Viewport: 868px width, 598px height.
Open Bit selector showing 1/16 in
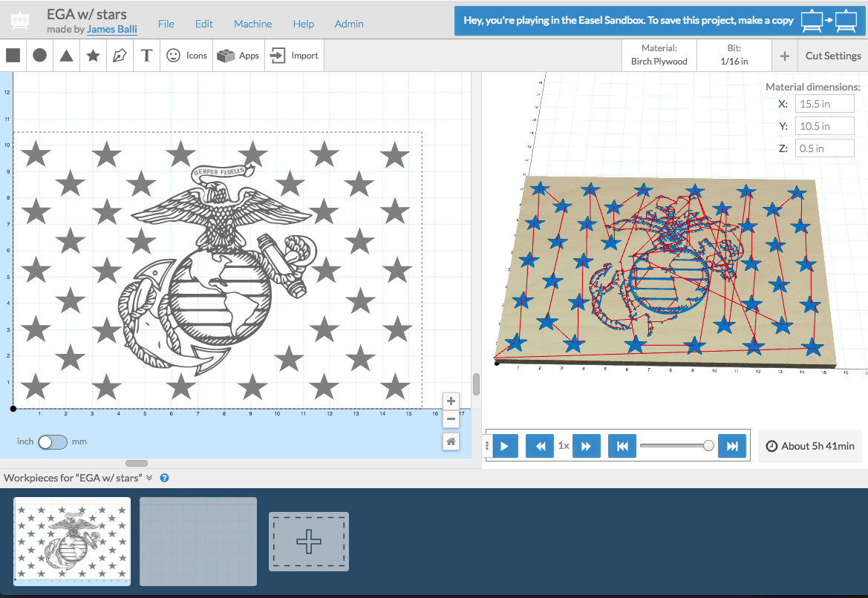(x=734, y=56)
